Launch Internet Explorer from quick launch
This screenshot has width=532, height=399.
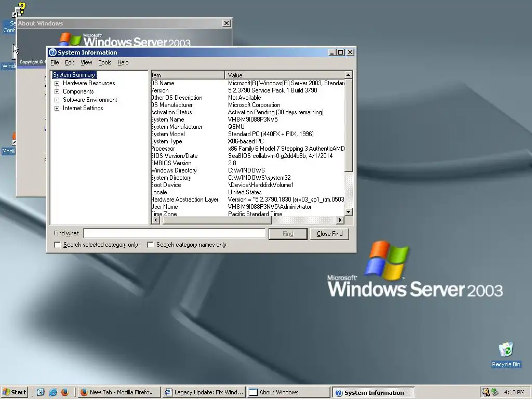[x=53, y=392]
